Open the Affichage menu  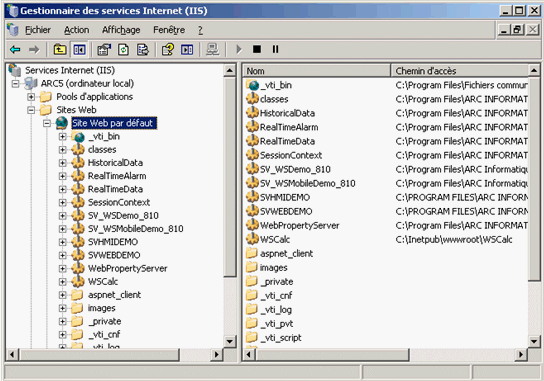point(121,30)
